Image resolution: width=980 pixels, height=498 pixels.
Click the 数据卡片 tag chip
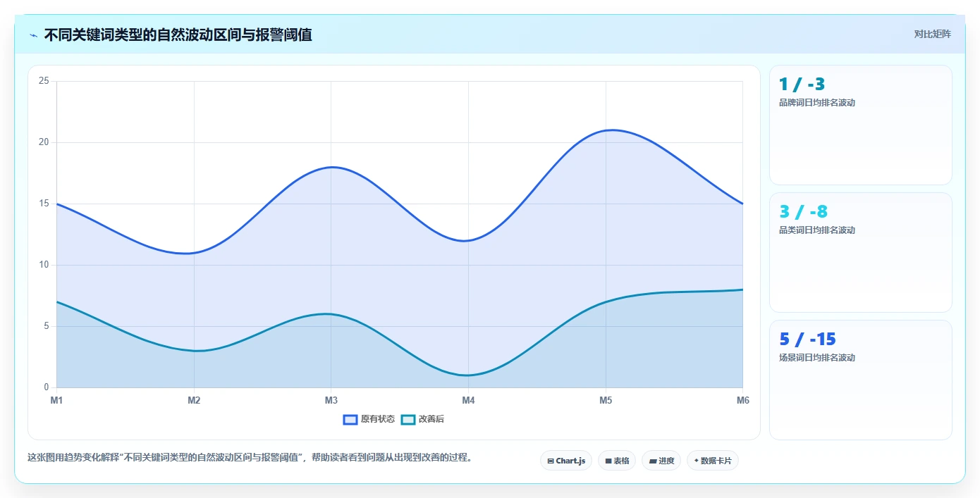click(713, 461)
